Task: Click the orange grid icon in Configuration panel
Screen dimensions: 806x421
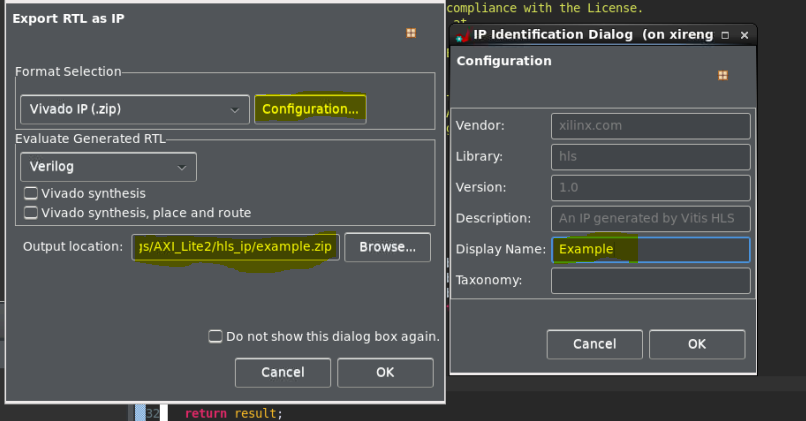Action: click(722, 75)
